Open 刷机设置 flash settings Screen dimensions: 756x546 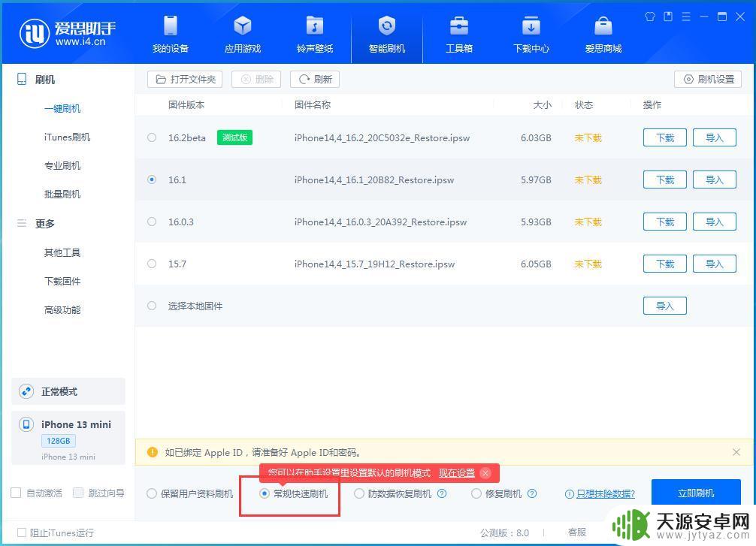tap(708, 79)
